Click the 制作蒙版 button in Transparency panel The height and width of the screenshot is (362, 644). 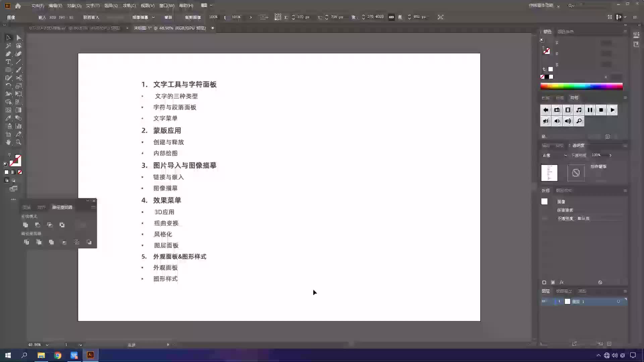[x=598, y=167]
